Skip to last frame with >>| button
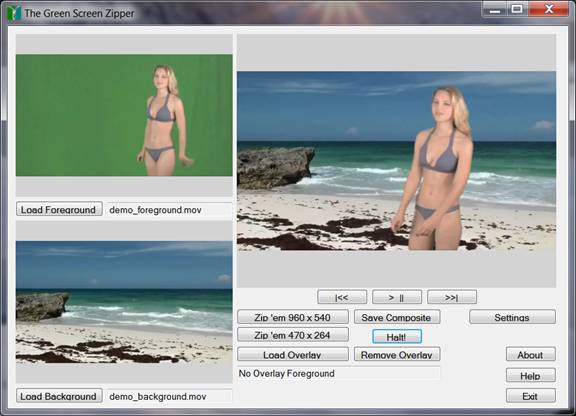 coord(452,297)
